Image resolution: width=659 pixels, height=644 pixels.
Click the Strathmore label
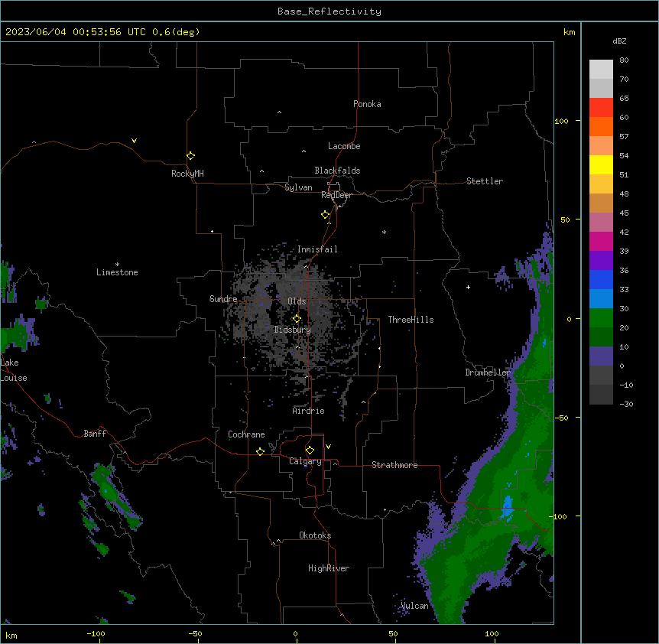[394, 465]
